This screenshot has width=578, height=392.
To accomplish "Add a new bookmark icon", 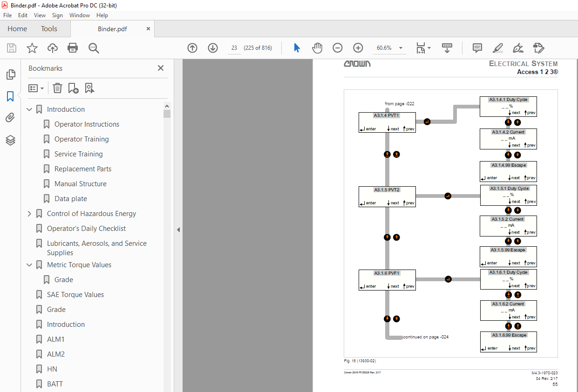I will [73, 88].
